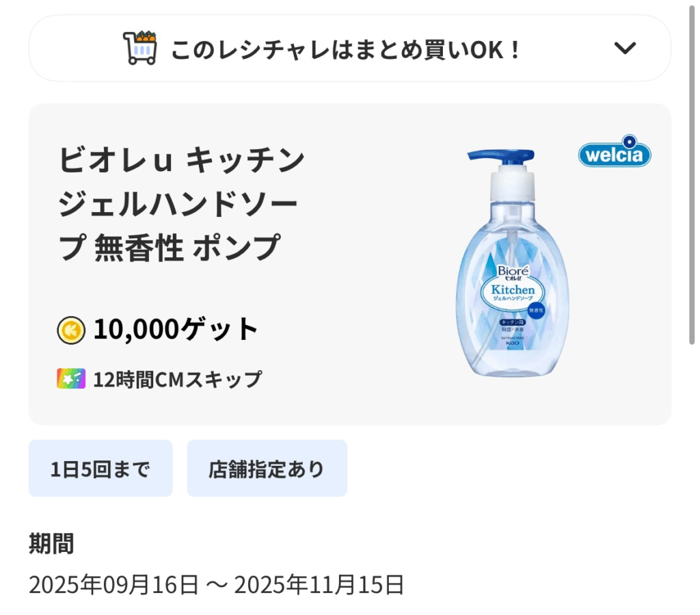Click the shopping cart icon in the banner

pos(139,48)
